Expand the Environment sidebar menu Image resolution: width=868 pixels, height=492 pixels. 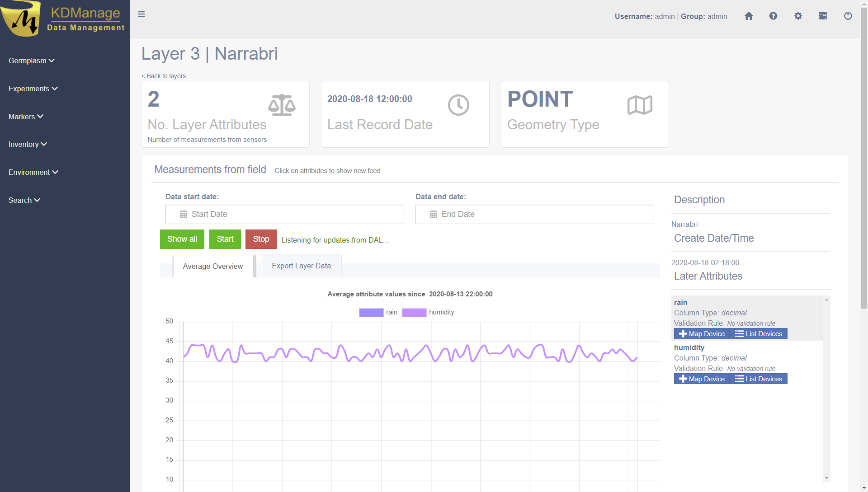(33, 172)
